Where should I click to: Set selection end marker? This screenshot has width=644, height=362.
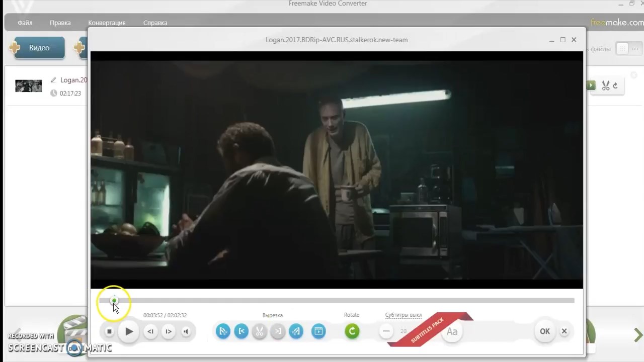(278, 331)
